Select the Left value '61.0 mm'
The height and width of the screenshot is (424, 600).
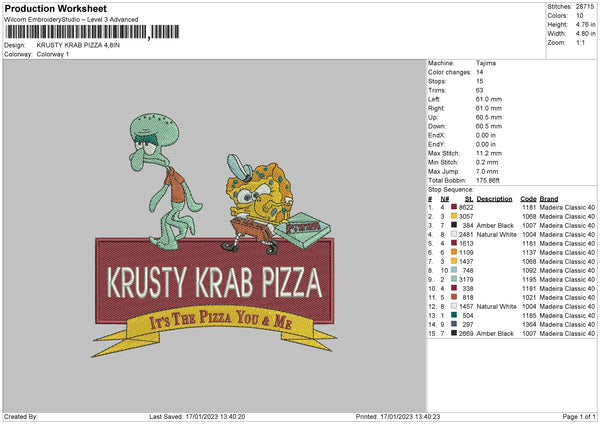[x=489, y=99]
